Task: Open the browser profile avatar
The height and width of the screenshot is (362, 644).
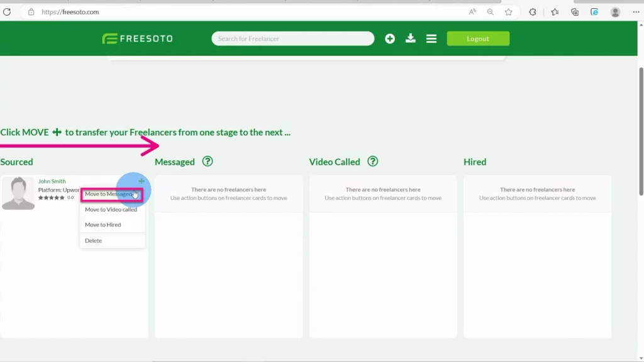Action: [x=615, y=12]
